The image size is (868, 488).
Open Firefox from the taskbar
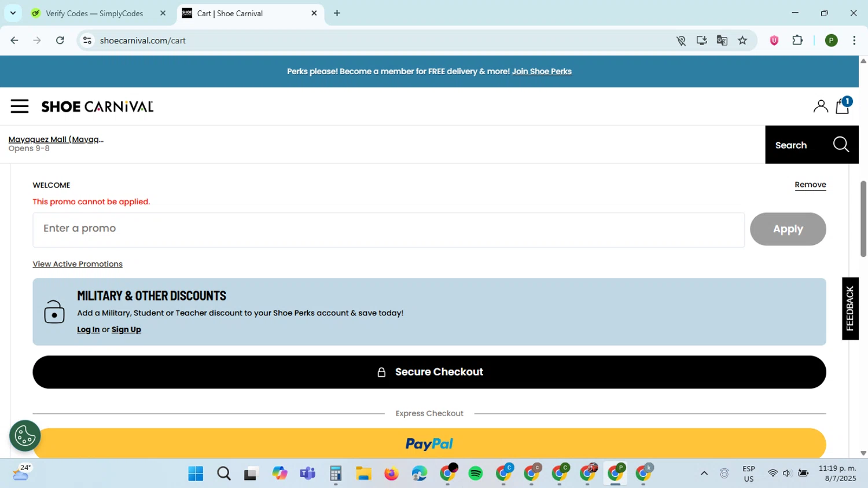point(392,474)
